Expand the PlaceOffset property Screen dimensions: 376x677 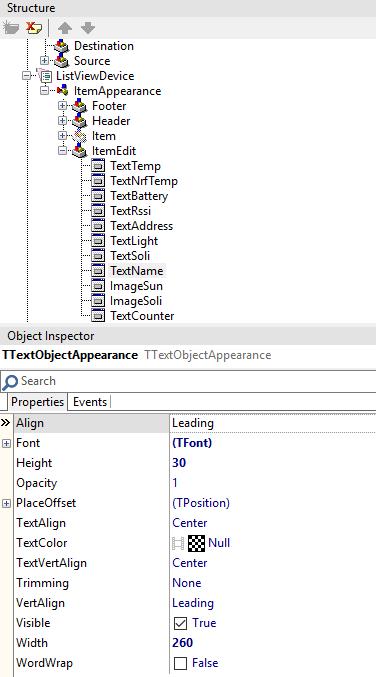[6, 503]
